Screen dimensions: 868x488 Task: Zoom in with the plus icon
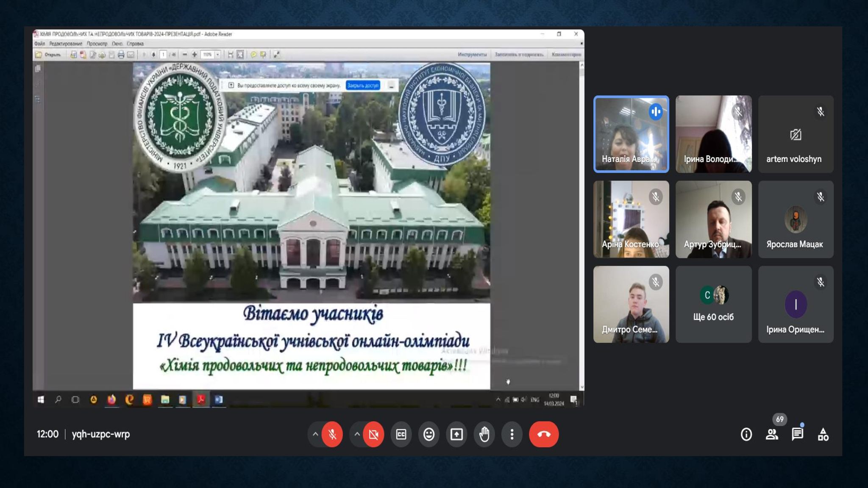coord(195,55)
